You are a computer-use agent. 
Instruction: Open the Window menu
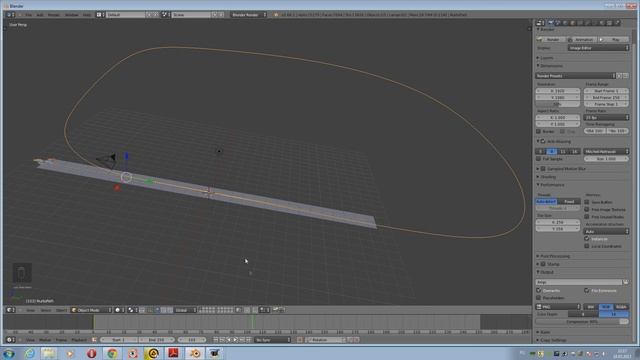point(72,15)
